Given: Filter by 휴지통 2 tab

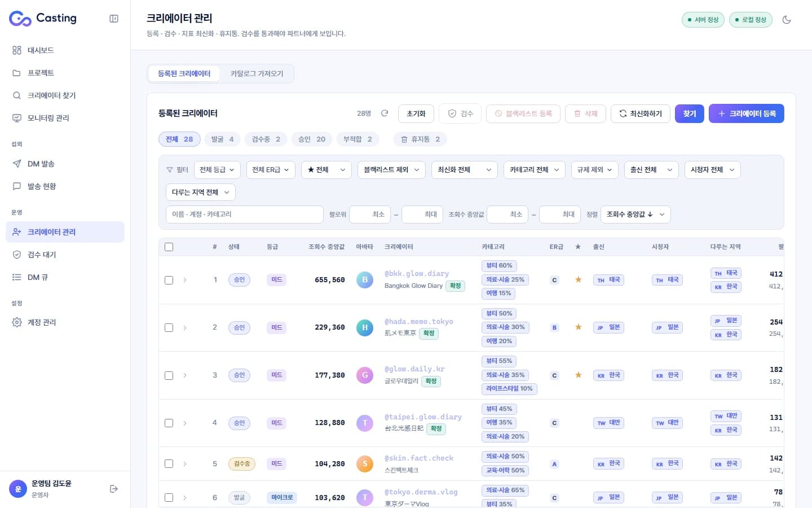Looking at the screenshot, I should 420,139.
